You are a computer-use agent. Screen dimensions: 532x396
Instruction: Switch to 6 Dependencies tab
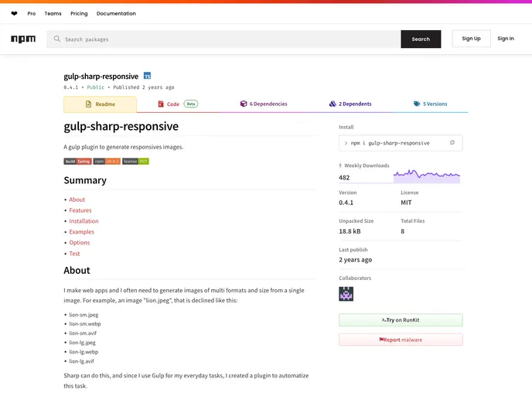(264, 104)
